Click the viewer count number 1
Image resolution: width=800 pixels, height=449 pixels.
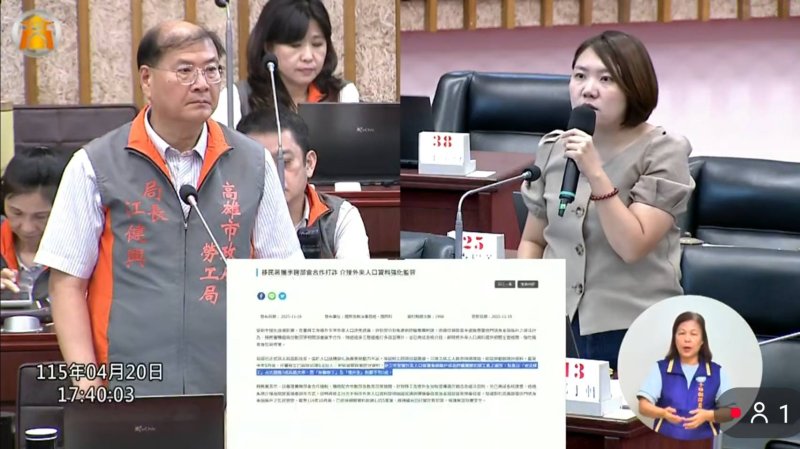click(x=784, y=413)
